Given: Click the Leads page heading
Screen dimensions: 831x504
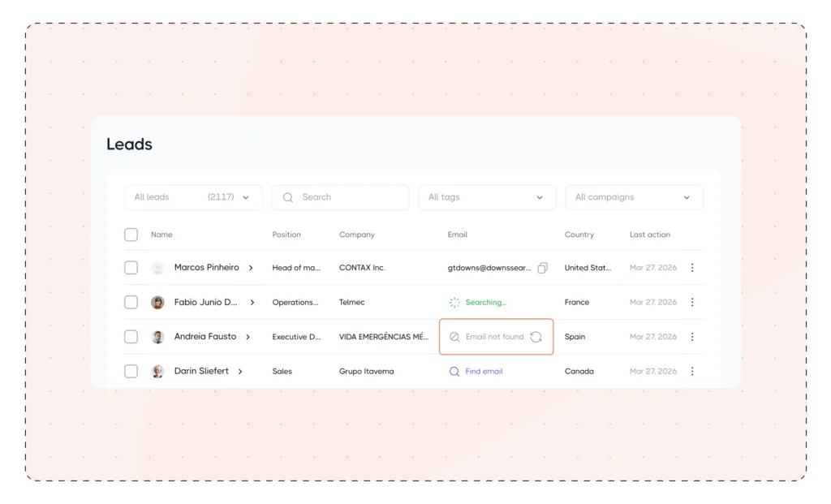Looking at the screenshot, I should (x=129, y=144).
